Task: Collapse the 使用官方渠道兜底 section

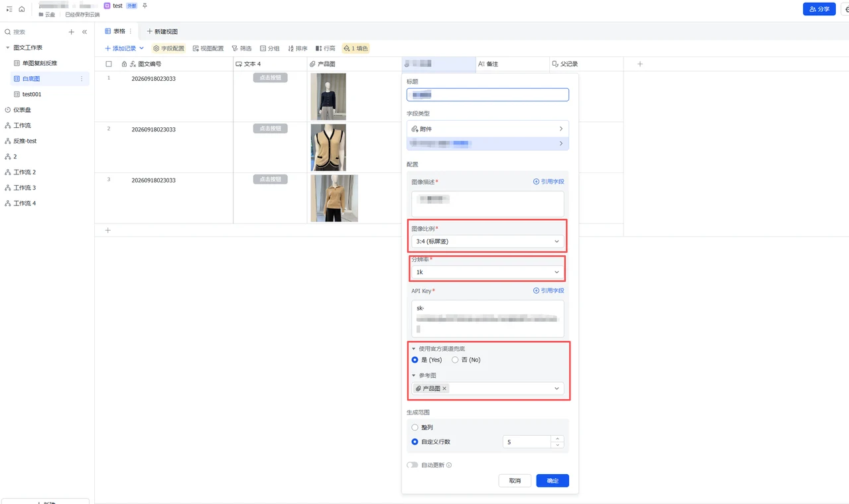Action: [414, 348]
